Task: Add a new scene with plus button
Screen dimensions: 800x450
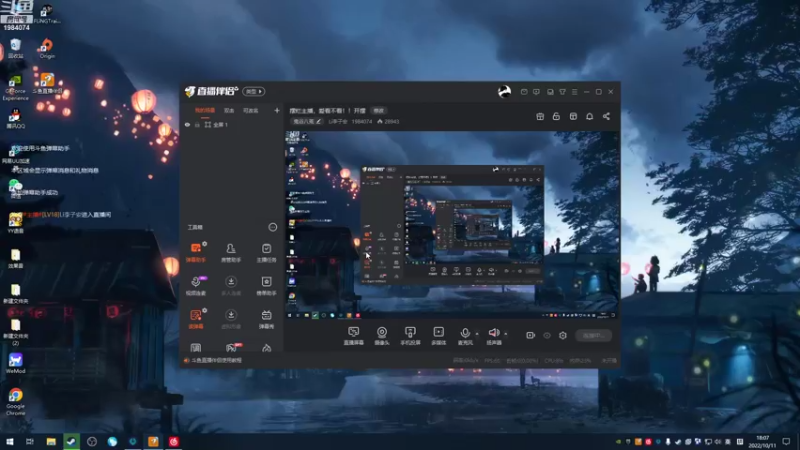Action: [277, 110]
